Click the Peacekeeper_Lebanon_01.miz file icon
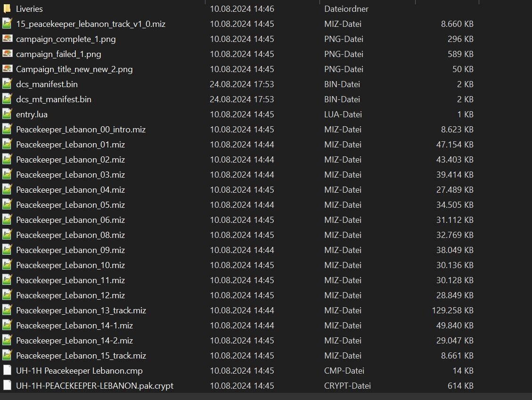The width and height of the screenshot is (532, 400). click(7, 144)
